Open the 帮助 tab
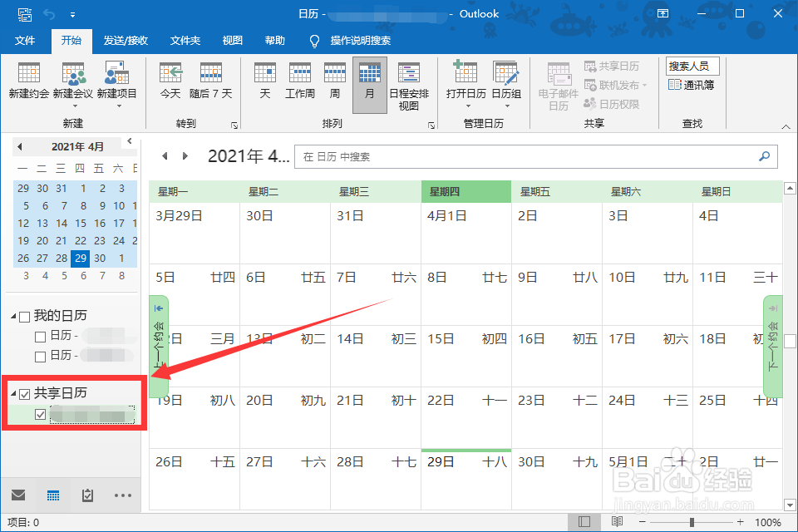Image resolution: width=798 pixels, height=532 pixels. pyautogui.click(x=275, y=41)
